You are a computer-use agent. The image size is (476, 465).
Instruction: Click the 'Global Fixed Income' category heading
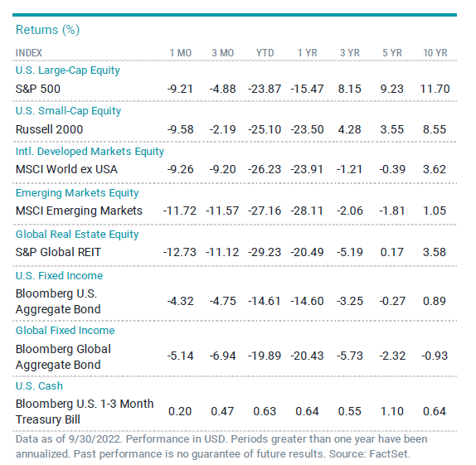(x=66, y=330)
